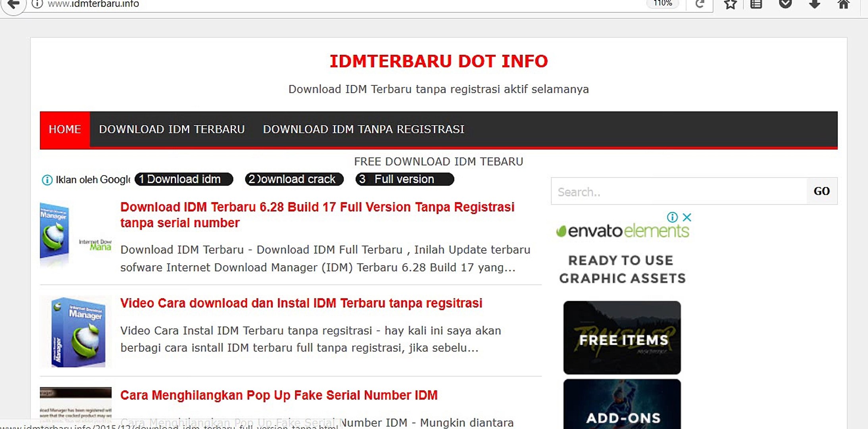868x429 pixels.
Task: Reset the 110% zoom level indicator
Action: (663, 4)
